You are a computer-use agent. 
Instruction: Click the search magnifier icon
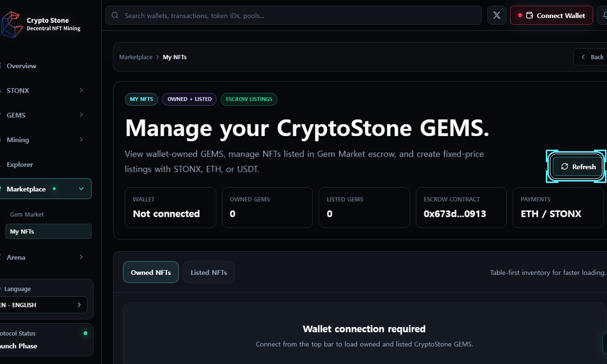(x=115, y=16)
